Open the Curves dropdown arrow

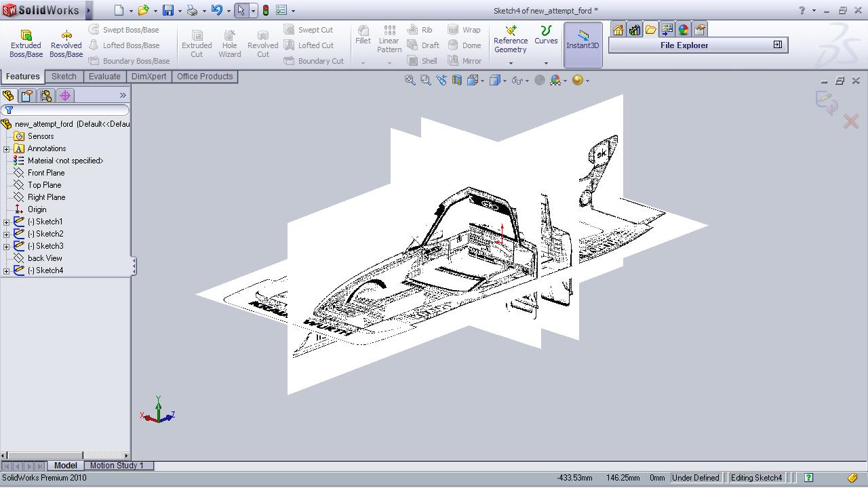546,63
